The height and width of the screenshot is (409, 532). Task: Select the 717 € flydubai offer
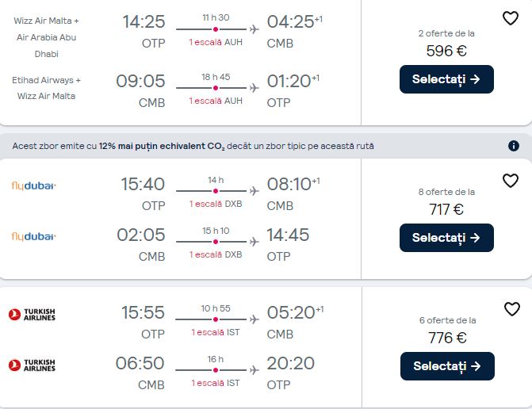[x=446, y=237]
